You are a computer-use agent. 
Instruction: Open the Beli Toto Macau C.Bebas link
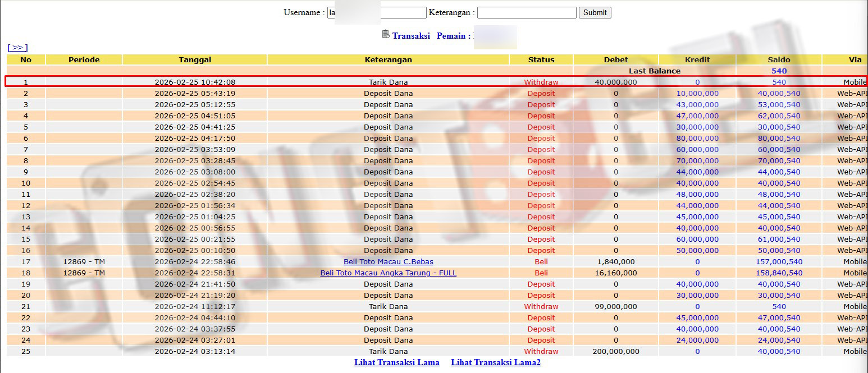coord(388,262)
